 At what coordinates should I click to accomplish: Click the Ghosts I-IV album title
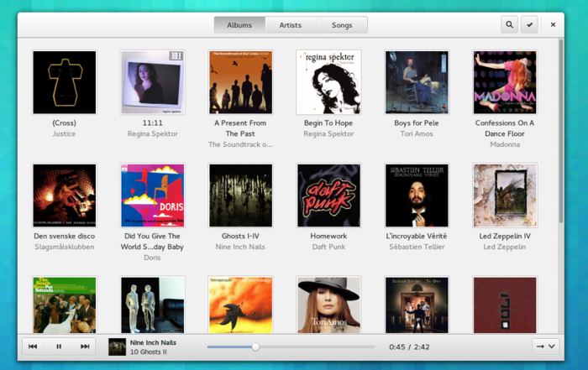240,236
